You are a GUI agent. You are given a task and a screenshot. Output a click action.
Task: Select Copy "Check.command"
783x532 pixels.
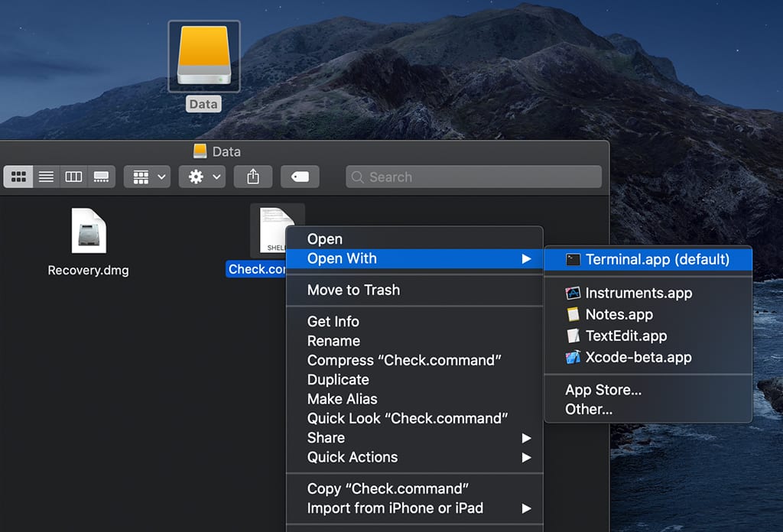tap(414, 488)
